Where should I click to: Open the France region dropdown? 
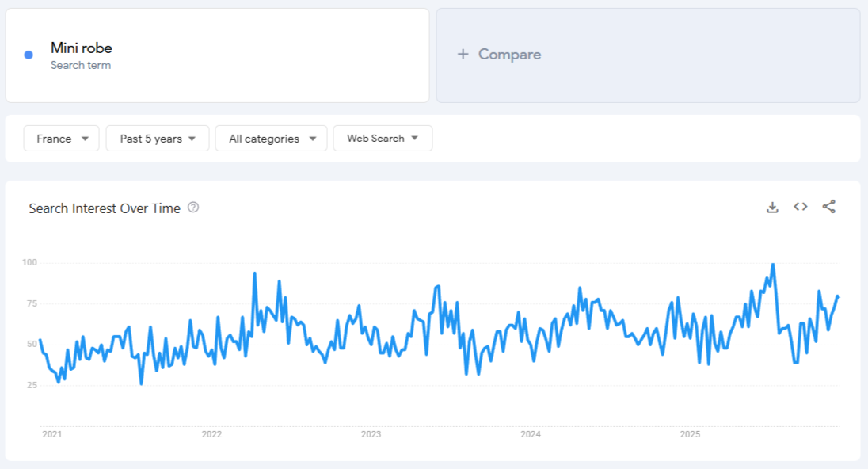pos(61,138)
